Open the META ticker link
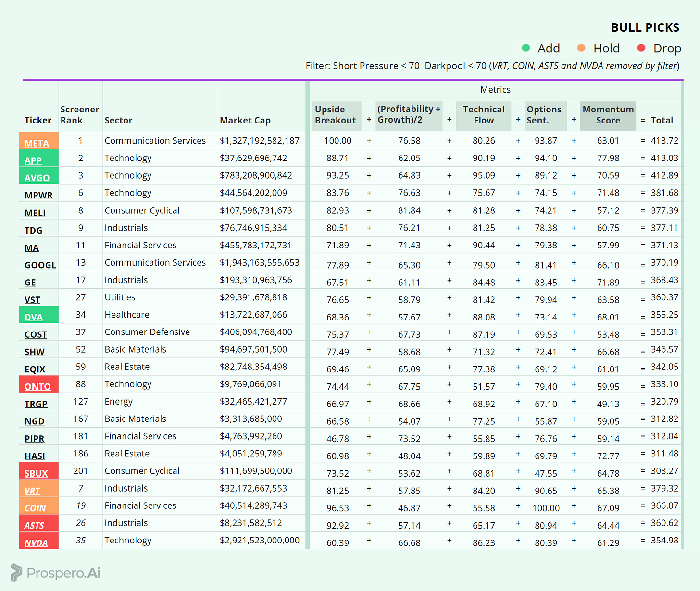The width and height of the screenshot is (700, 591). click(37, 143)
